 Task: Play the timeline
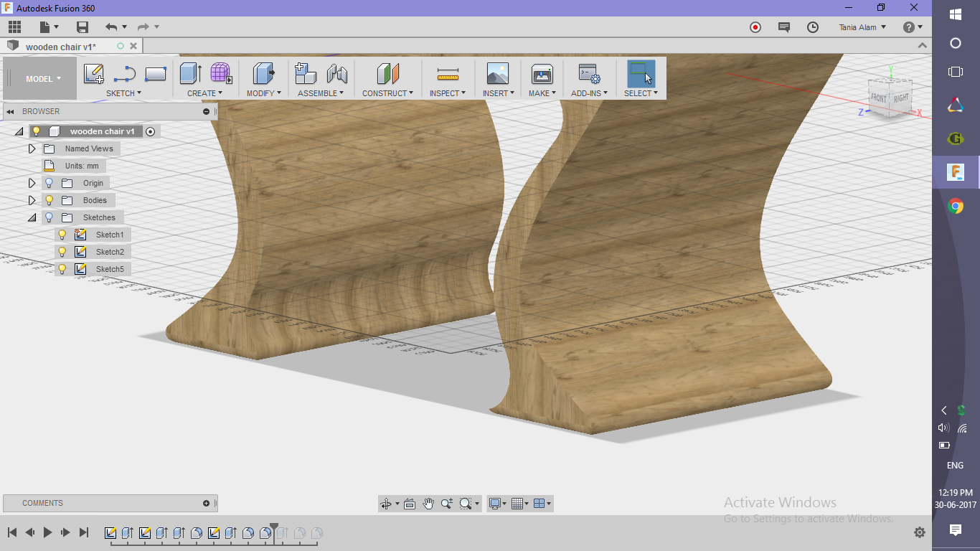48,532
